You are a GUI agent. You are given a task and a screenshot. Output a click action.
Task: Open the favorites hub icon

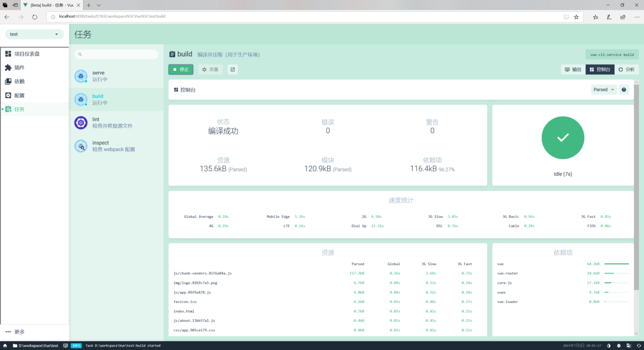[596, 17]
